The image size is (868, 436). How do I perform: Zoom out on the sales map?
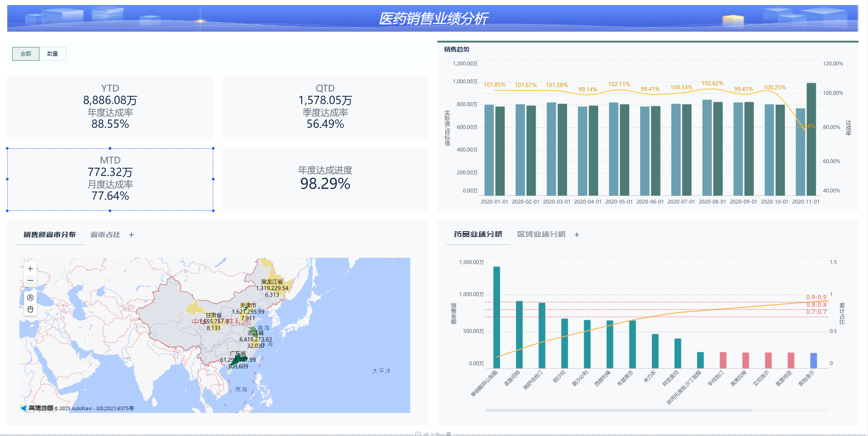tap(30, 280)
